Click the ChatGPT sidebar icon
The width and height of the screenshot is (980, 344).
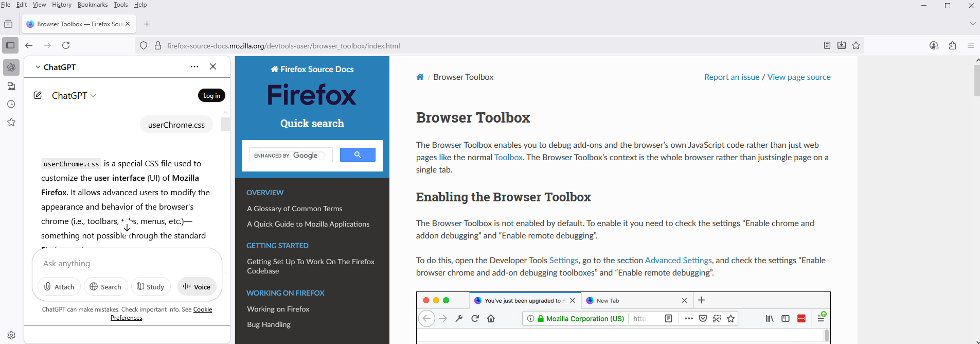tap(11, 67)
